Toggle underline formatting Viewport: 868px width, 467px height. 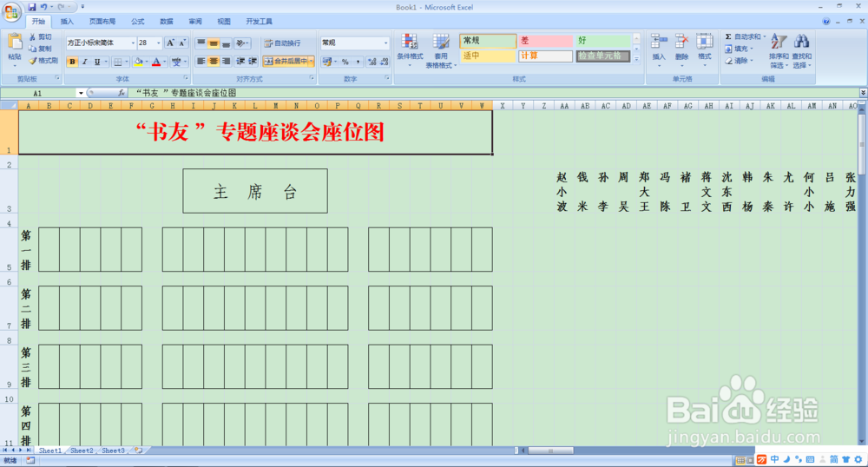97,62
